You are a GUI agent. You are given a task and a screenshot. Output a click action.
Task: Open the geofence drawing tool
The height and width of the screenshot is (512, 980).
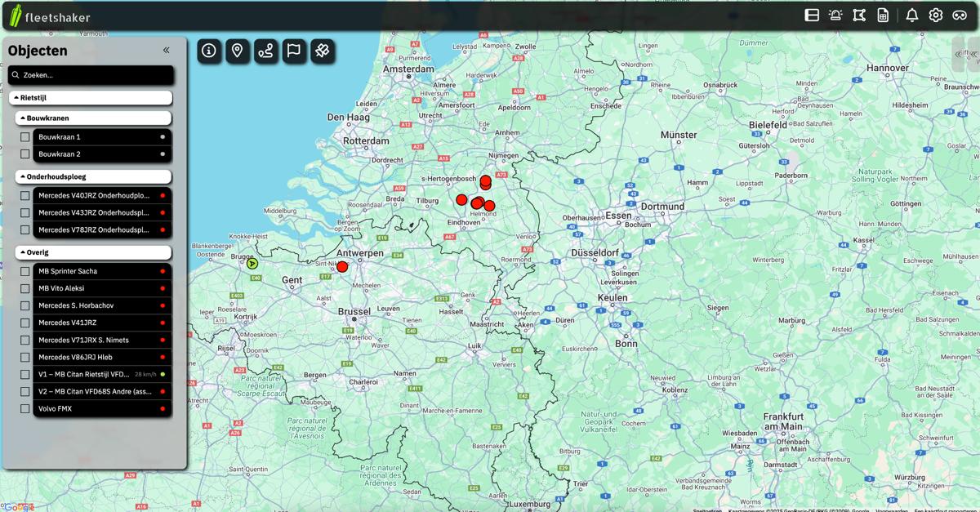coord(858,15)
